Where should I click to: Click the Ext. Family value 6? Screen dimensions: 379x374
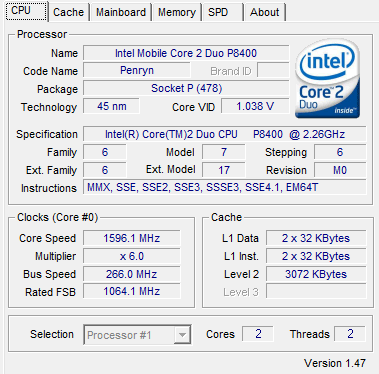[x=105, y=170]
